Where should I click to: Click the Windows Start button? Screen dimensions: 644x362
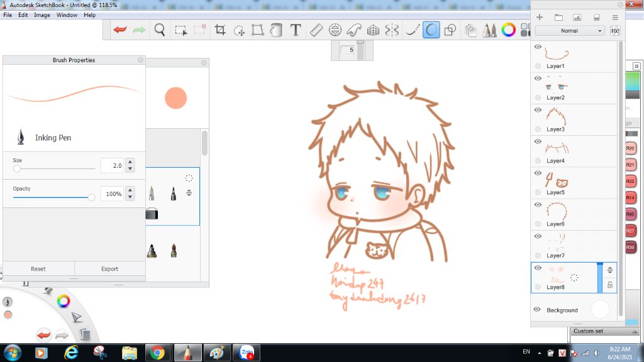[x=13, y=353]
